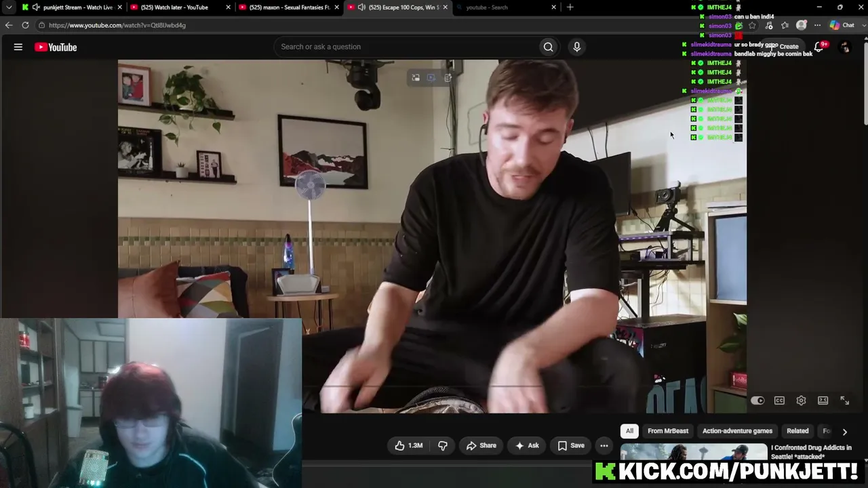Viewport: 868px width, 488px height.
Task: Open a new browser tab
Action: (570, 7)
